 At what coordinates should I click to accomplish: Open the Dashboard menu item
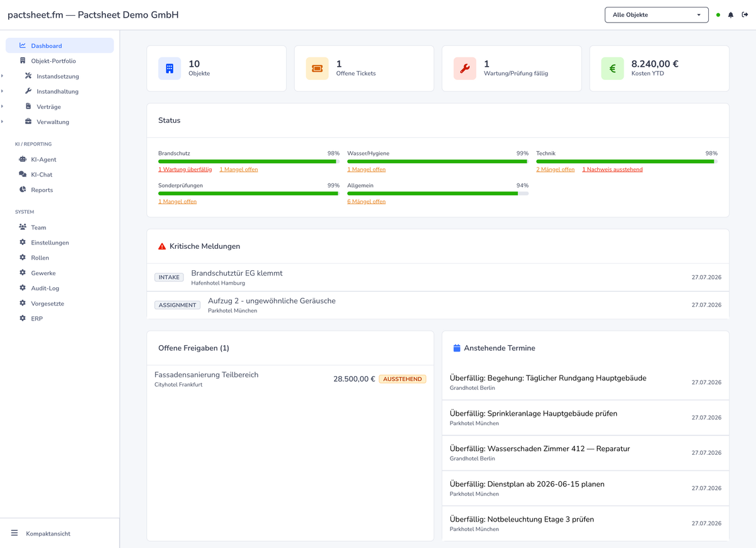(60, 45)
